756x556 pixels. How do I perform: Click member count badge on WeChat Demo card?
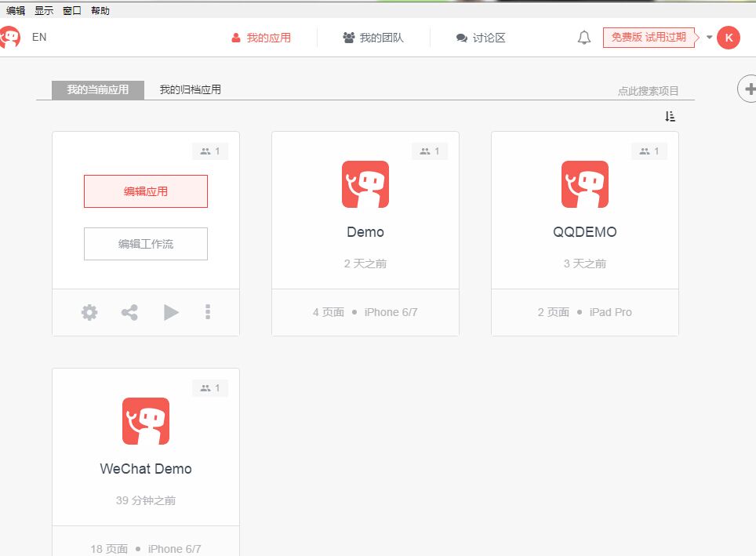[210, 388]
